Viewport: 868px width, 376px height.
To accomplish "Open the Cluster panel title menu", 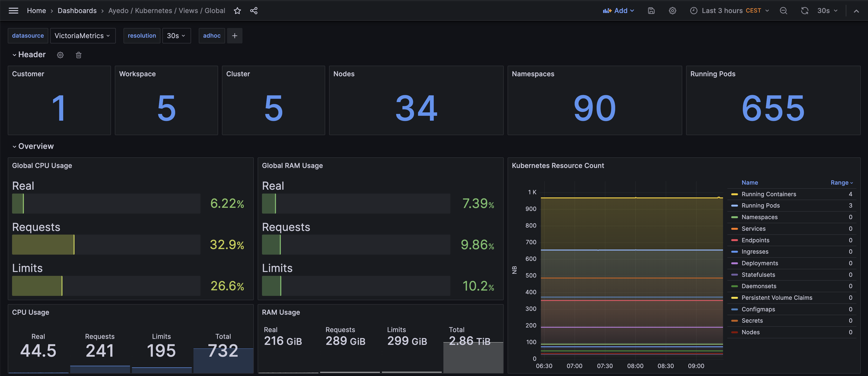I will pyautogui.click(x=238, y=74).
